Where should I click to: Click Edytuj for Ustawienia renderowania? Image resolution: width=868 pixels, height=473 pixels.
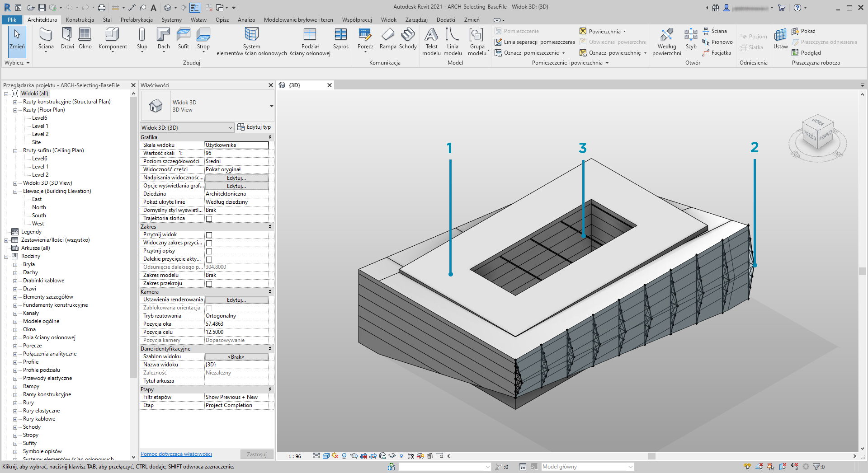coord(236,300)
